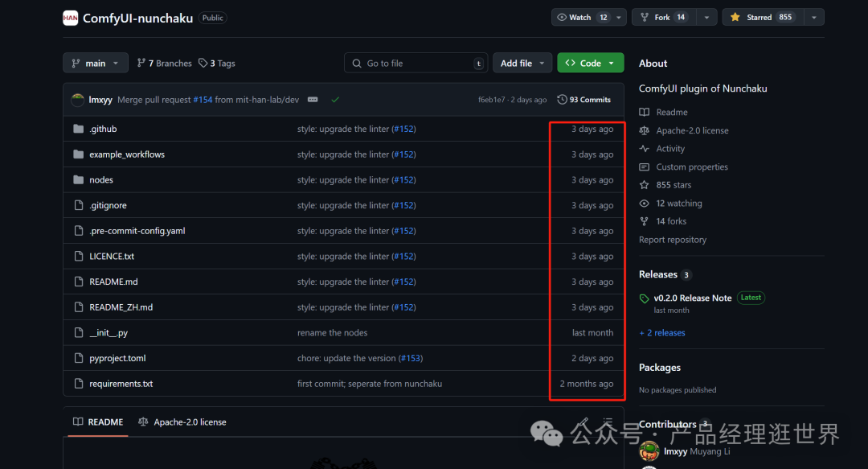Screen dimensions: 868x469
Task: Open the README.md file
Action: point(113,282)
